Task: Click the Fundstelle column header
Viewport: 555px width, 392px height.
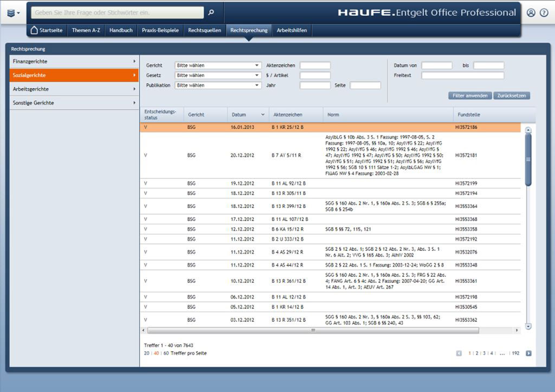Action: point(494,115)
